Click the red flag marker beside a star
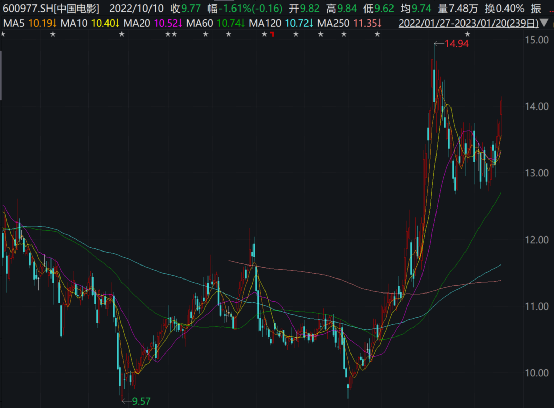The width and height of the screenshot is (554, 408). click(x=272, y=34)
